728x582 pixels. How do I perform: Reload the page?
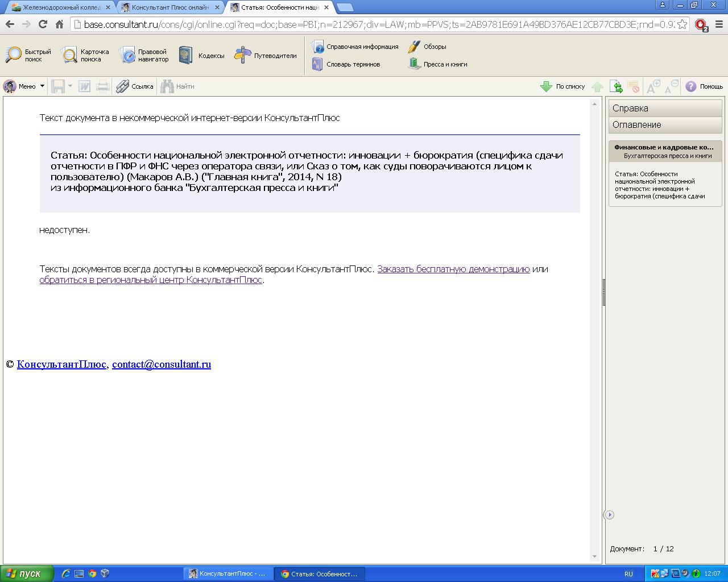[x=43, y=24]
